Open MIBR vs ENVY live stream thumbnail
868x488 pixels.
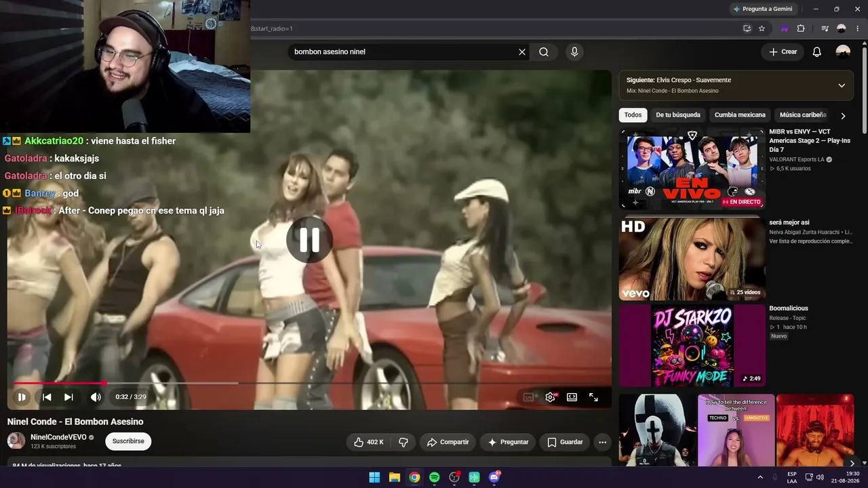tap(692, 169)
